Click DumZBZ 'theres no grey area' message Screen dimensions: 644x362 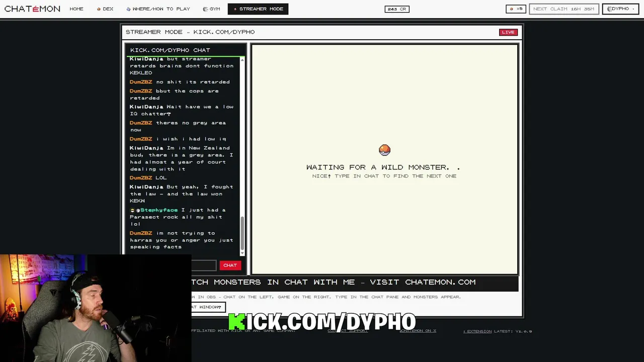tap(178, 126)
